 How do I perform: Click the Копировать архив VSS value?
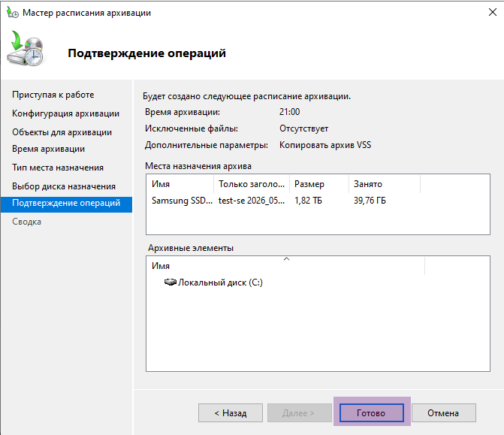(x=325, y=145)
